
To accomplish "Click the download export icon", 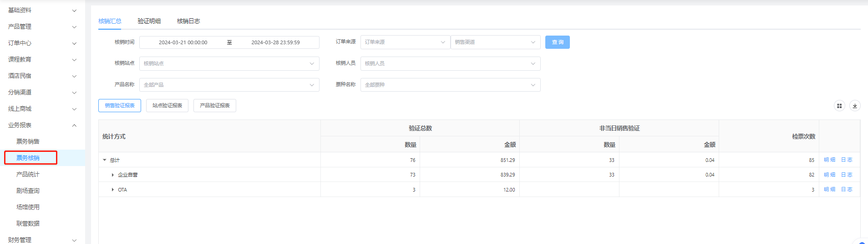I will [855, 106].
